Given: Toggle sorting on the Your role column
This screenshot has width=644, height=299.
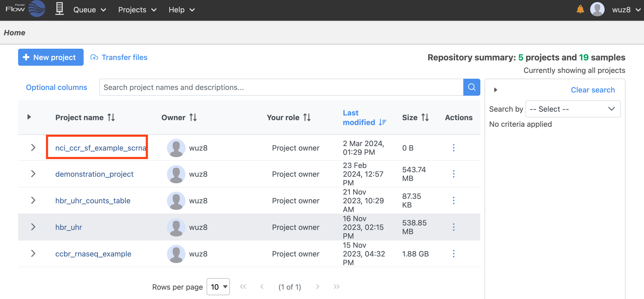Looking at the screenshot, I should coord(307,117).
